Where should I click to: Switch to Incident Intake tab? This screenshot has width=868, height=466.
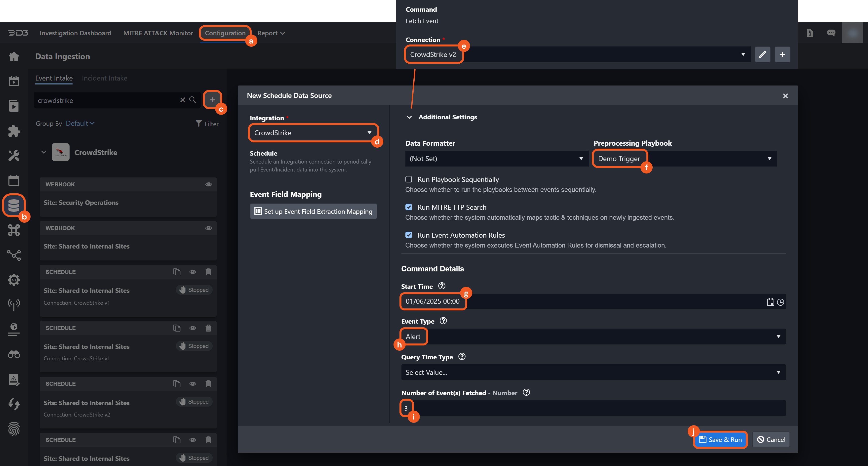tap(104, 78)
